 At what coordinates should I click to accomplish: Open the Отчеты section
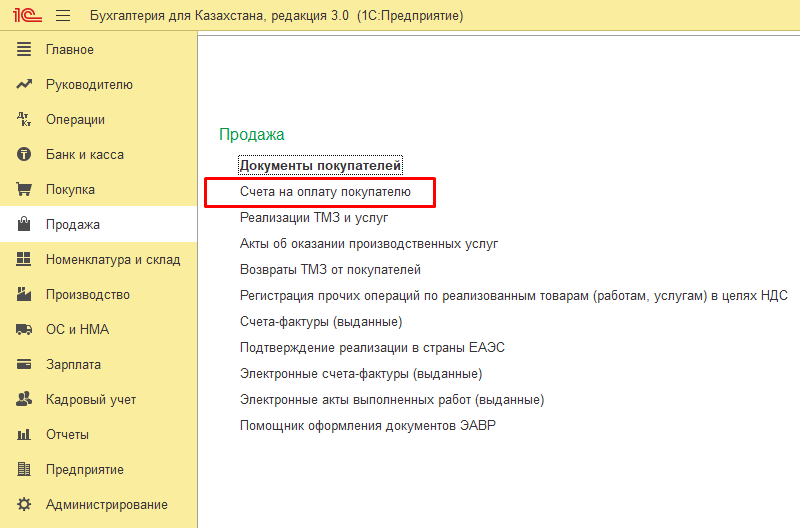click(x=67, y=435)
